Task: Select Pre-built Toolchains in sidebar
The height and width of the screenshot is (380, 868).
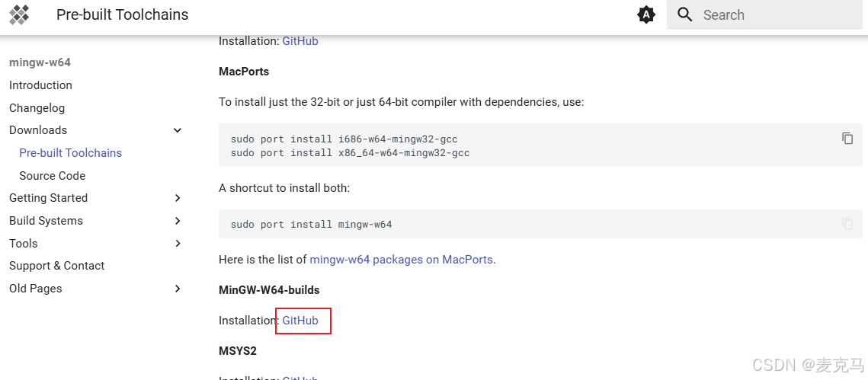Action: pos(70,152)
